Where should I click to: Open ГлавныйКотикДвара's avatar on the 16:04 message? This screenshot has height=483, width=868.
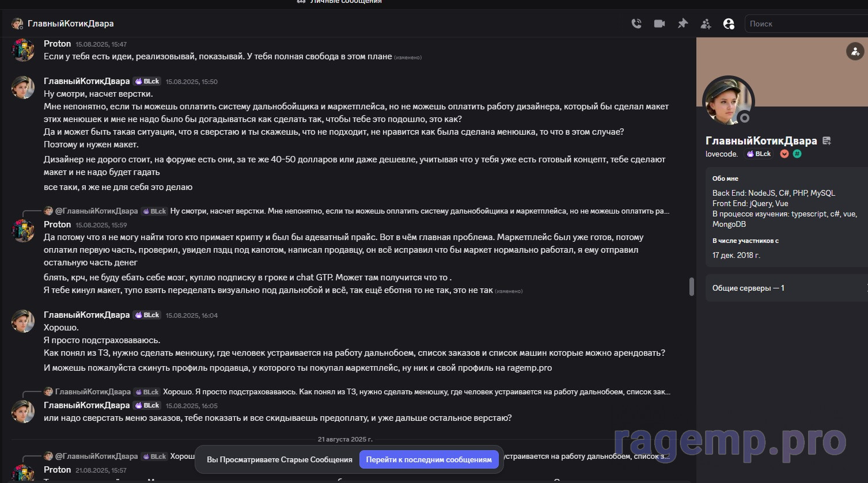click(x=23, y=321)
